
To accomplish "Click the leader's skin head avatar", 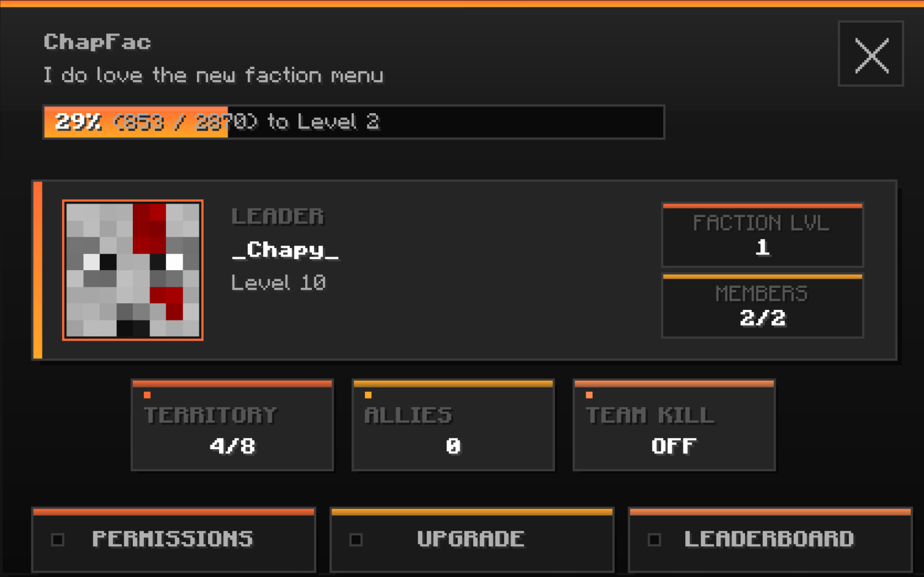I will (133, 270).
